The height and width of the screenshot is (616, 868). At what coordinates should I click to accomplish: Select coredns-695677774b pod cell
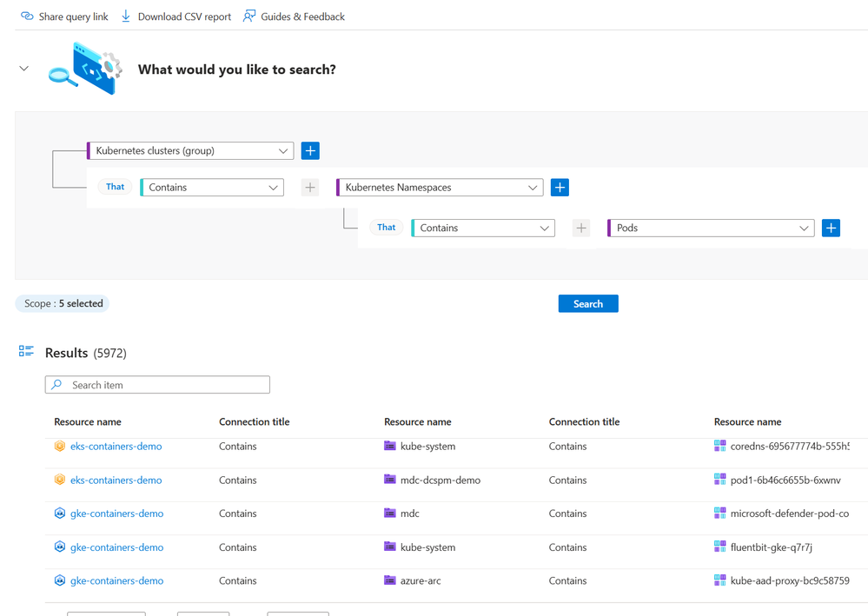coord(790,446)
